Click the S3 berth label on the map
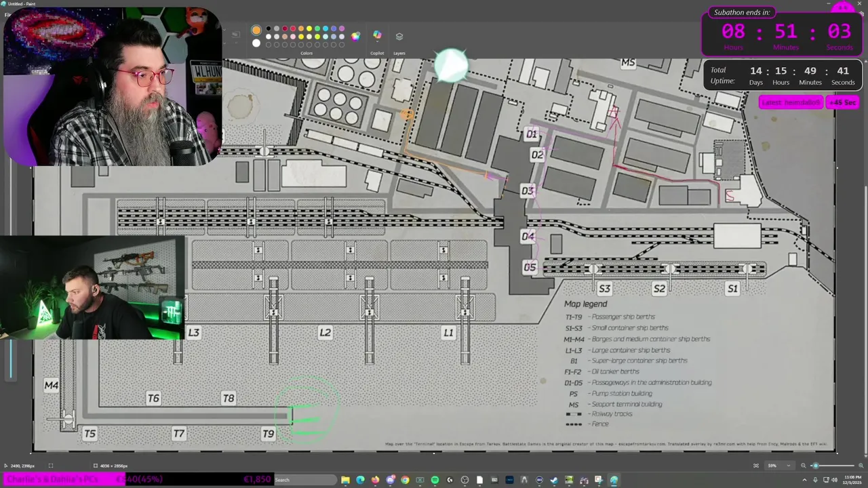 coord(604,289)
